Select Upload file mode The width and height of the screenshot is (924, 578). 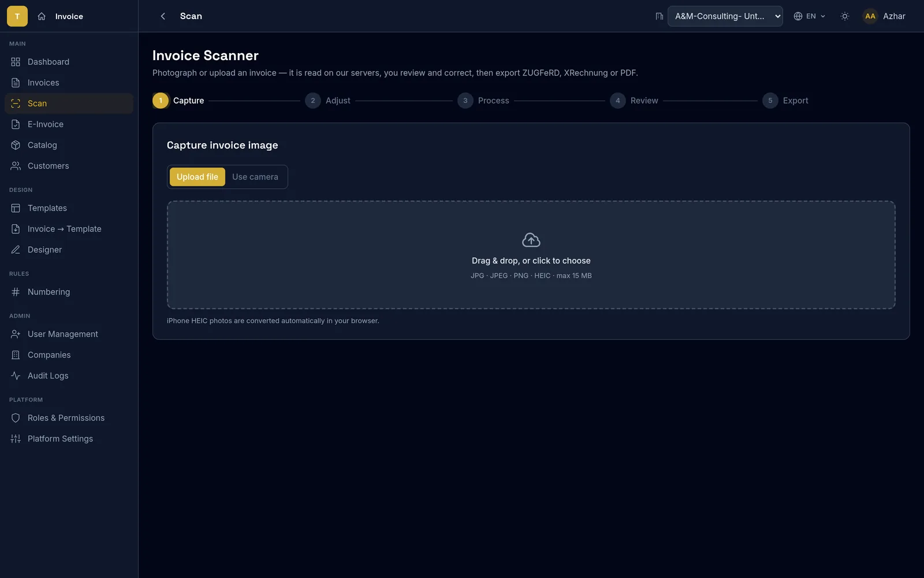coord(198,177)
